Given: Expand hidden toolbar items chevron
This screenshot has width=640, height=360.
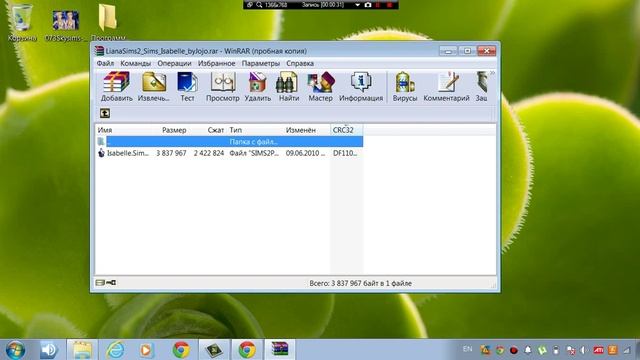Looking at the screenshot, I should click(x=492, y=73).
